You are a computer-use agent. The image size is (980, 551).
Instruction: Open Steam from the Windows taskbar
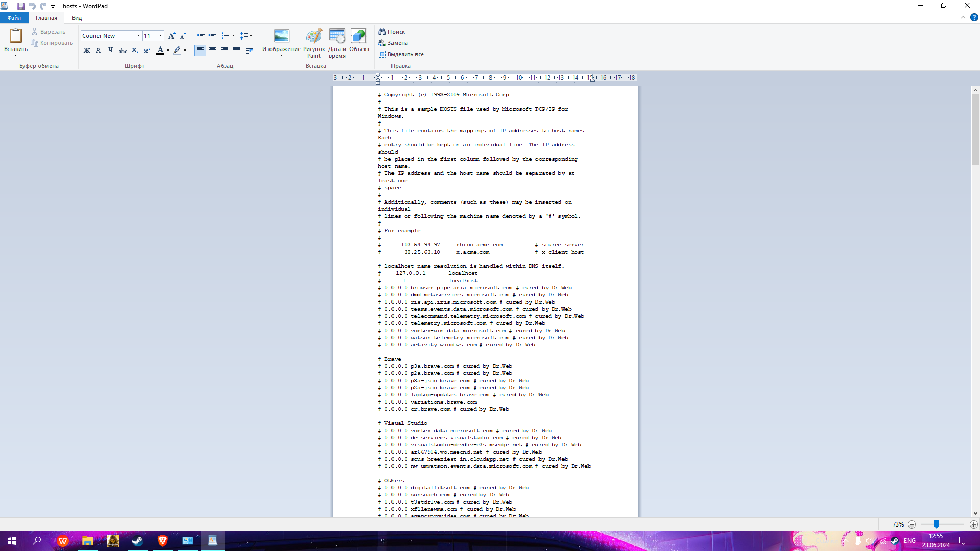(137, 541)
